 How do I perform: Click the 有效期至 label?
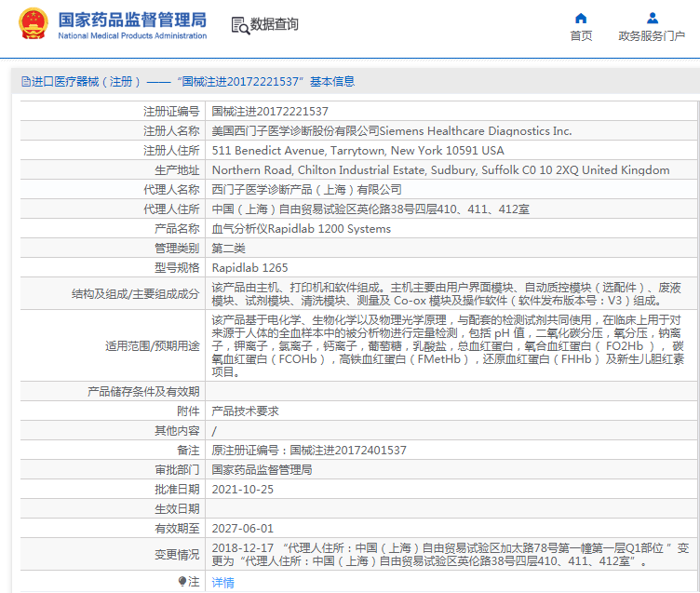coord(177,529)
